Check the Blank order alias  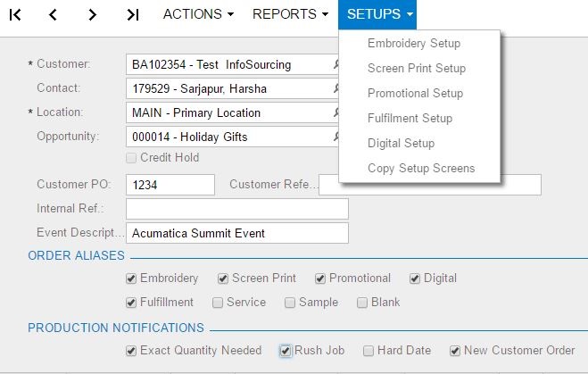click(362, 303)
